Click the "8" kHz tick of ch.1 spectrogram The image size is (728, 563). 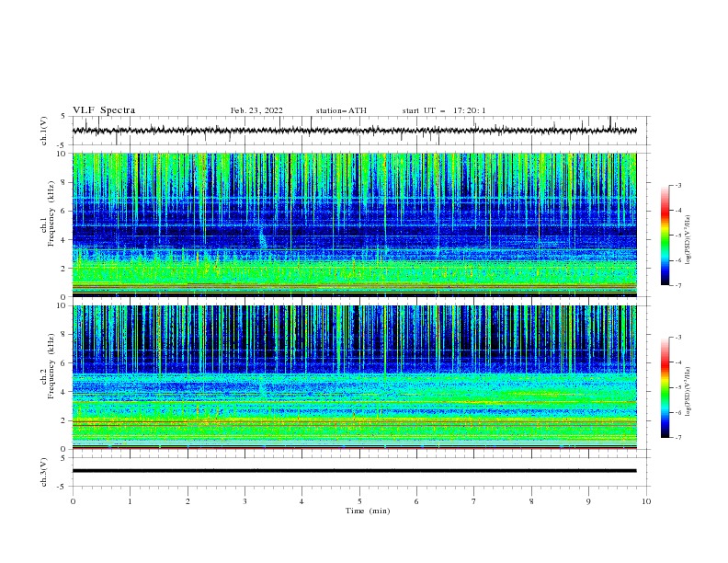tap(64, 182)
